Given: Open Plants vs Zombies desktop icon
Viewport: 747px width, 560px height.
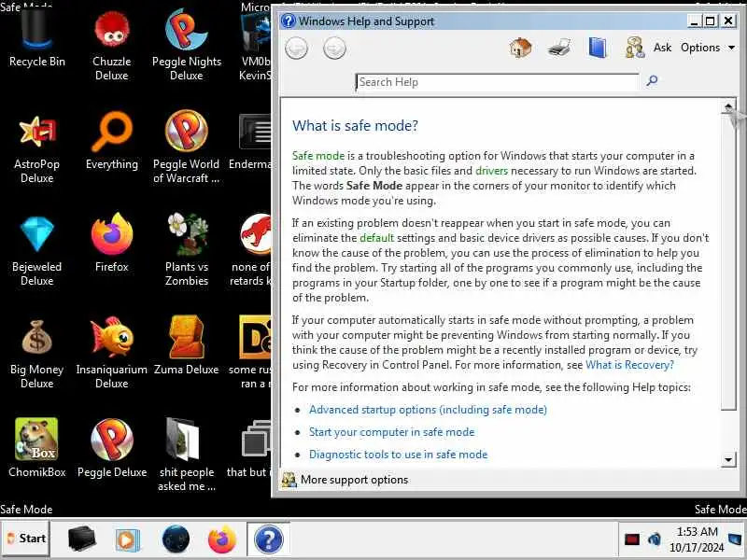Looking at the screenshot, I should point(186,250).
